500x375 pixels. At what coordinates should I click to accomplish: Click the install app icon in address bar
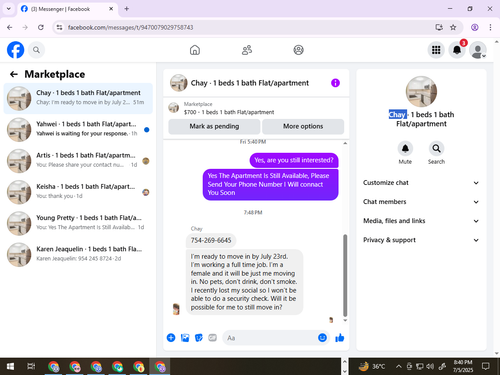pyautogui.click(x=439, y=27)
